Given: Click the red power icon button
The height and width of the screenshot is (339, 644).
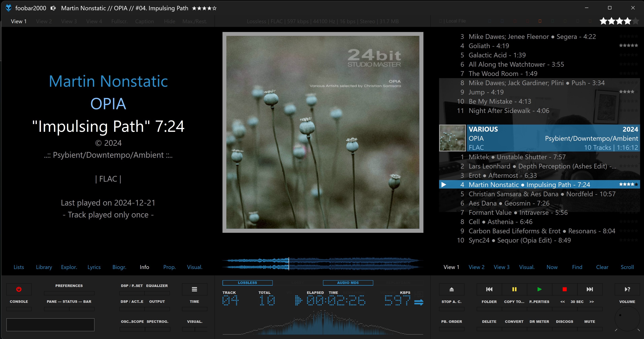Looking at the screenshot, I should click(19, 289).
